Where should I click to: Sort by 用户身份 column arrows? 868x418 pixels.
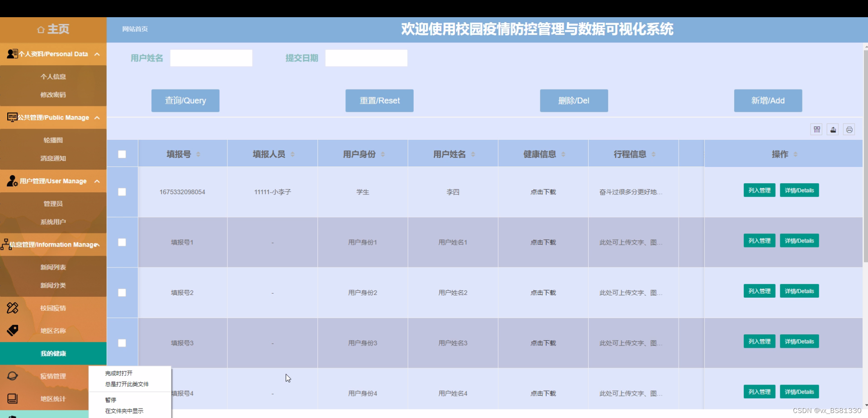tap(382, 155)
